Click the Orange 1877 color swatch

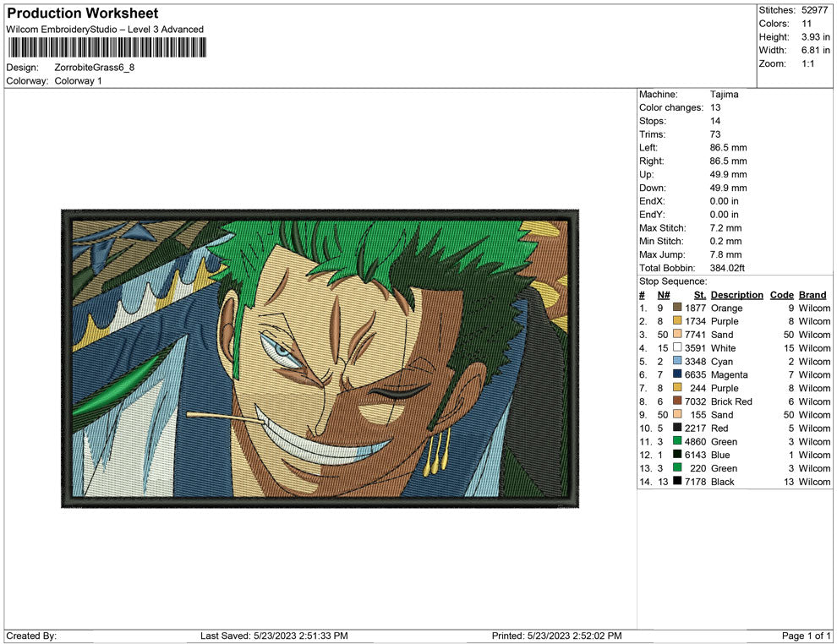tap(677, 308)
